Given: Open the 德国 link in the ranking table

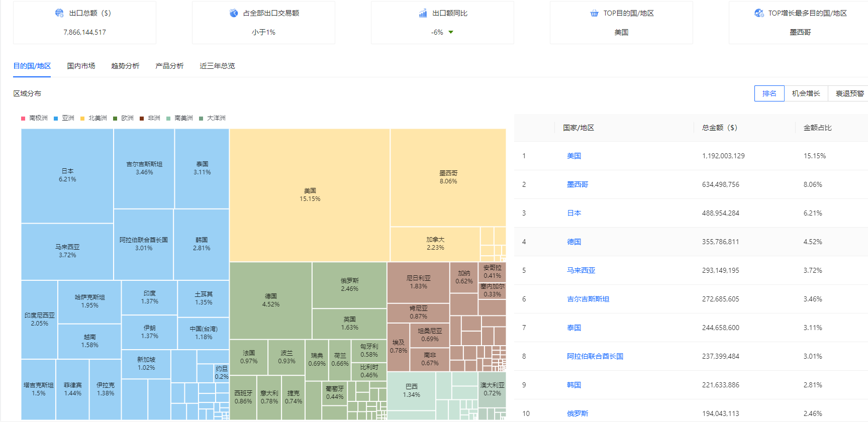Looking at the screenshot, I should pyautogui.click(x=574, y=242).
